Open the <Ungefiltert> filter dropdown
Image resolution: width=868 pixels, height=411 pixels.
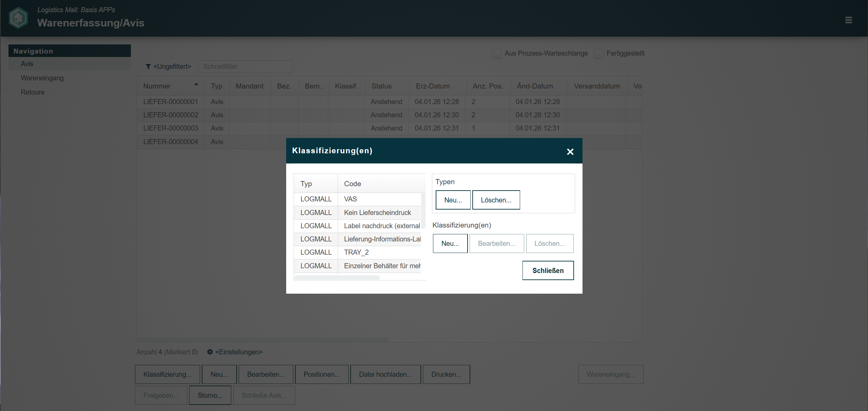coord(172,66)
